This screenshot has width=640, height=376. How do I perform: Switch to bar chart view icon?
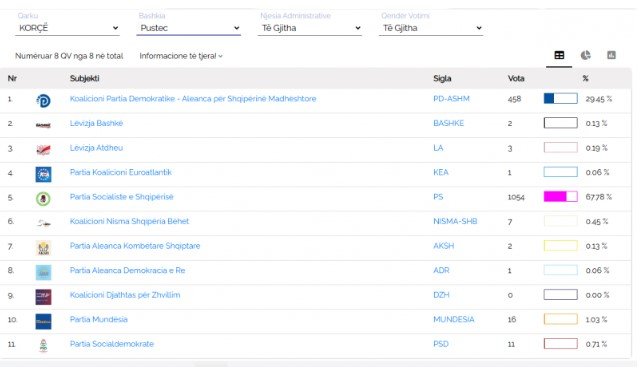[x=611, y=55]
